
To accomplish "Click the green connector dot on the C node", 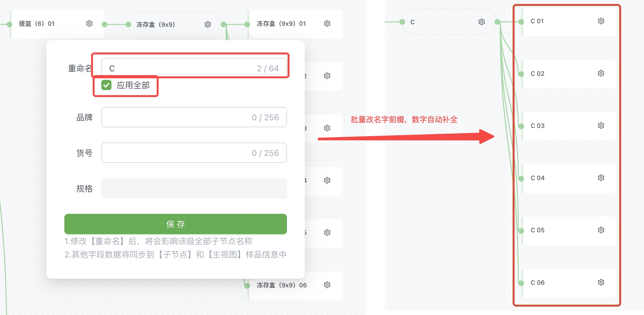I will [497, 22].
